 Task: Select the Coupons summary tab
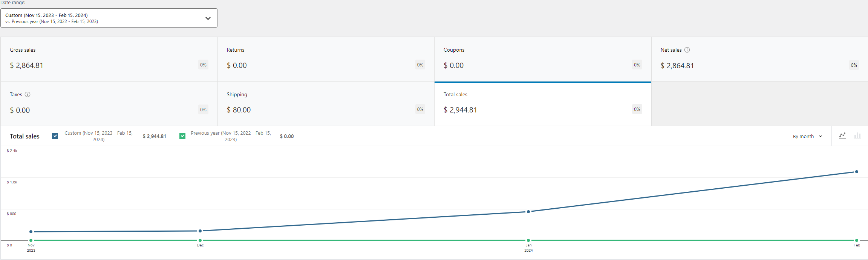(542, 59)
